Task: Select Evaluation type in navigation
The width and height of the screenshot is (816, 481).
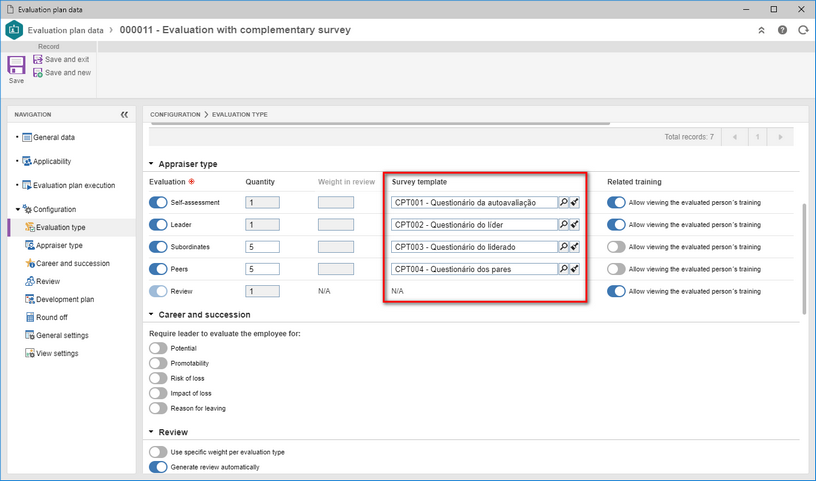Action: [55, 227]
